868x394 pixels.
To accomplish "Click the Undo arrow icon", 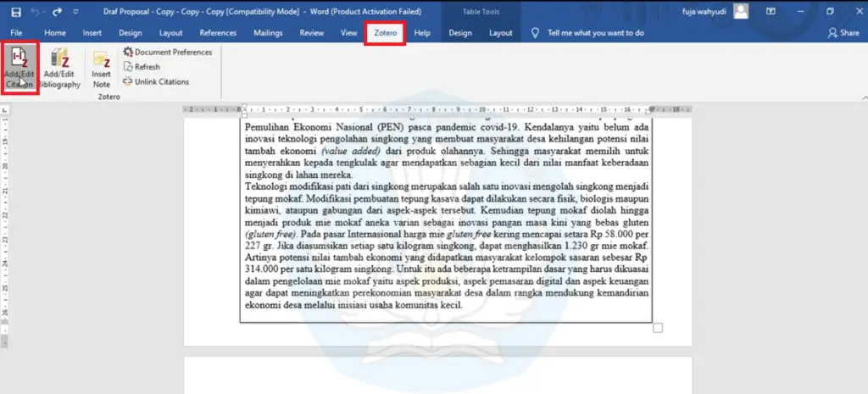I will point(34,12).
